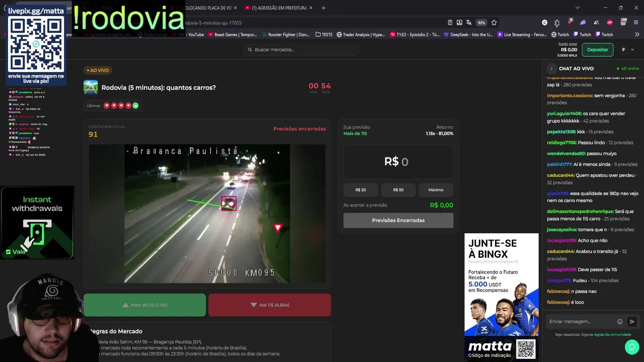This screenshot has width=644, height=362.
Task: Bookmark this page with the star icon
Action: coord(494,23)
